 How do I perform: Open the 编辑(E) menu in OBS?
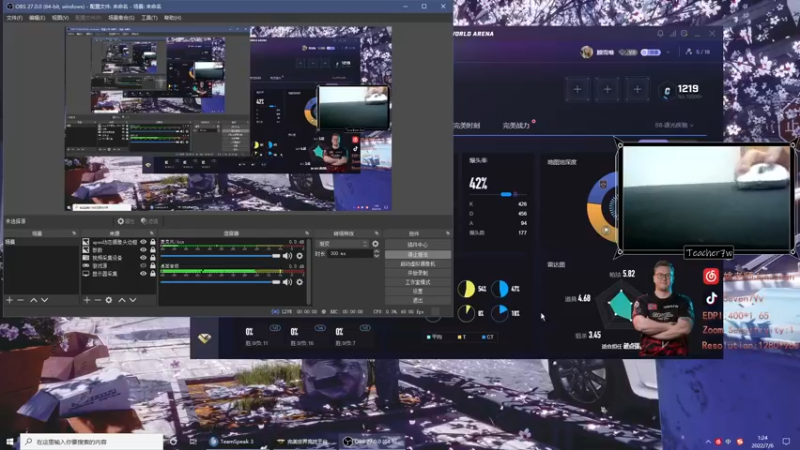click(x=37, y=18)
